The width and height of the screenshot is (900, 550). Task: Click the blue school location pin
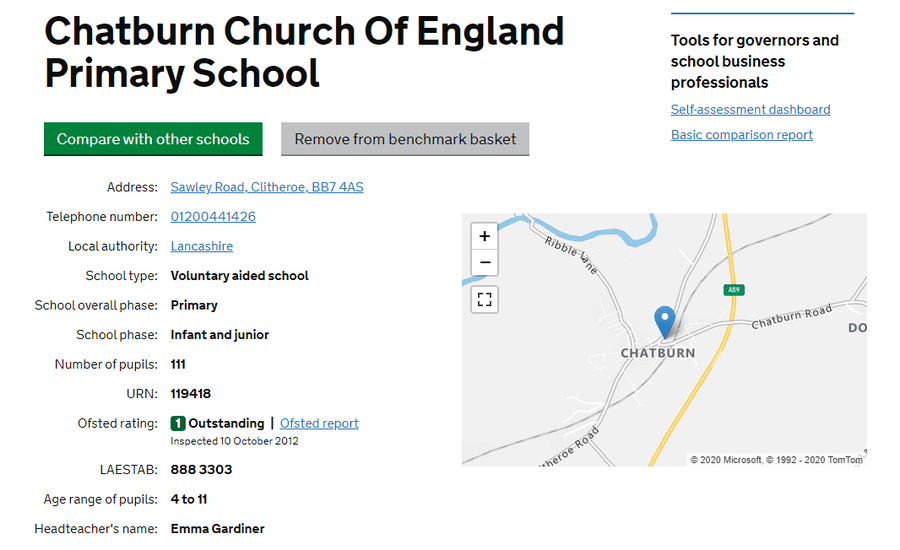click(x=665, y=322)
